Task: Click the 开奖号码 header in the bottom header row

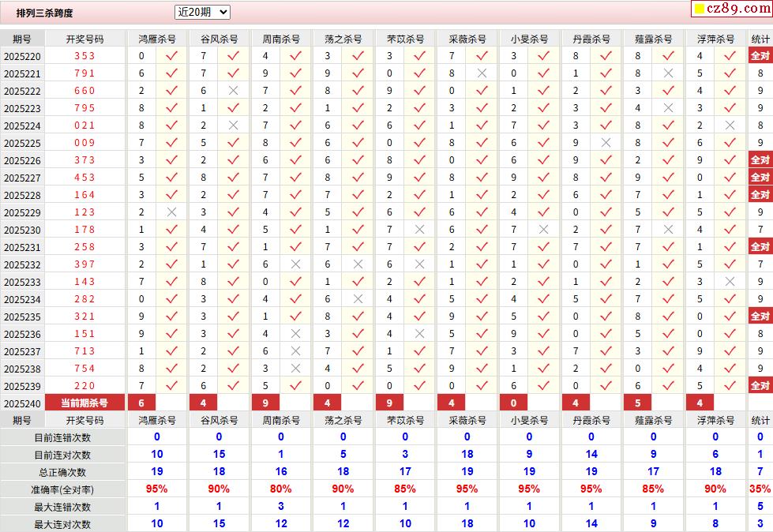Action: click(x=84, y=420)
